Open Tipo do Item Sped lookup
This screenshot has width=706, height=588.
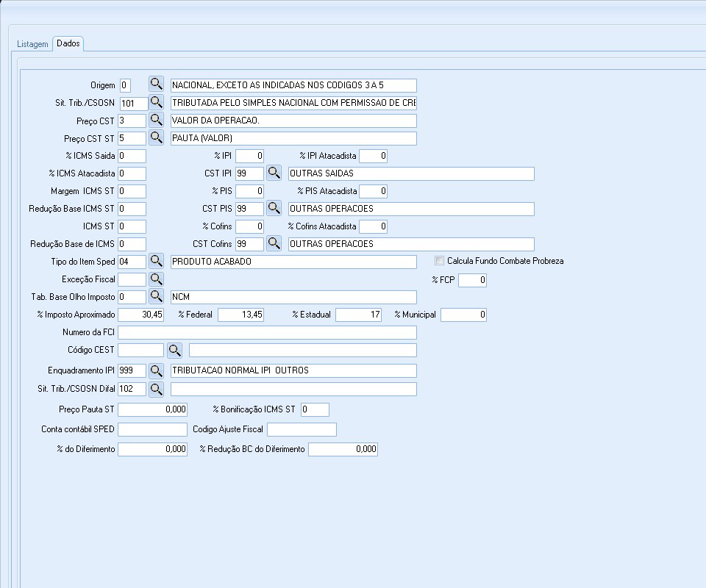click(156, 261)
